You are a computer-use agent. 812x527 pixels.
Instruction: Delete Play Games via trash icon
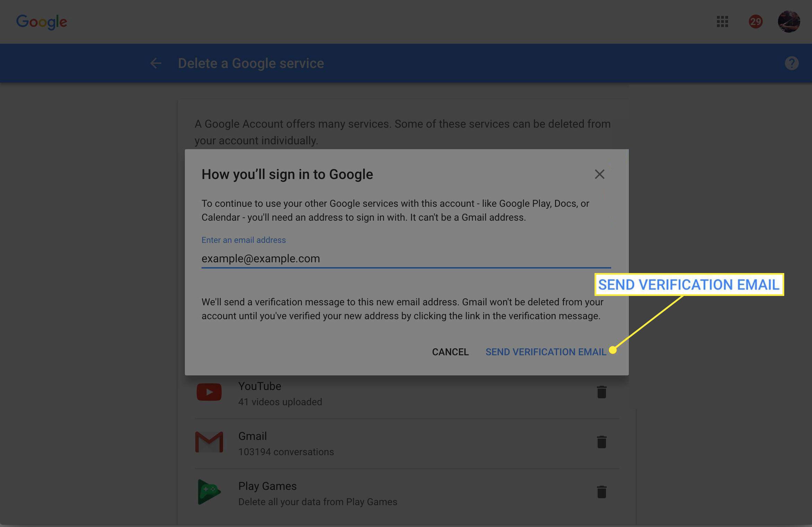(601, 492)
